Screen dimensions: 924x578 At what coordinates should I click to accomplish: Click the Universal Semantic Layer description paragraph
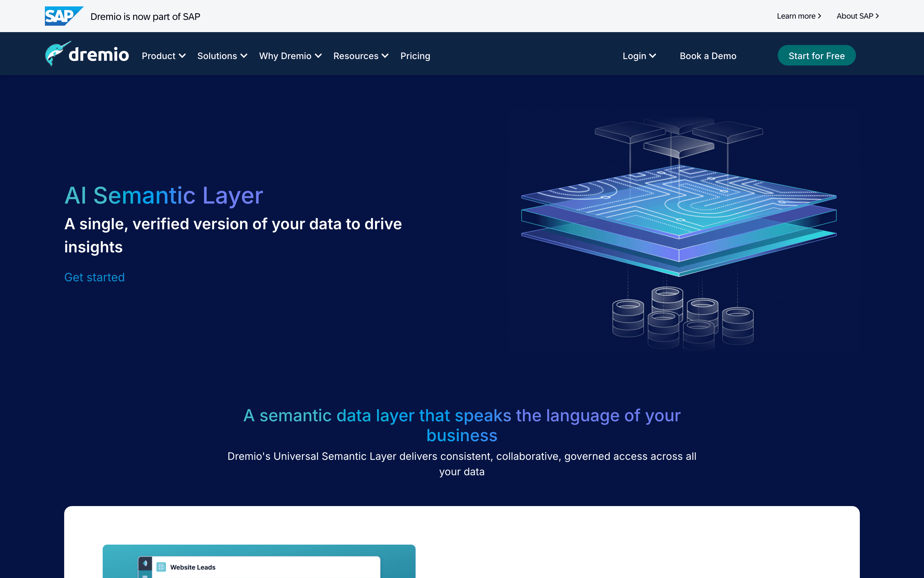462,464
